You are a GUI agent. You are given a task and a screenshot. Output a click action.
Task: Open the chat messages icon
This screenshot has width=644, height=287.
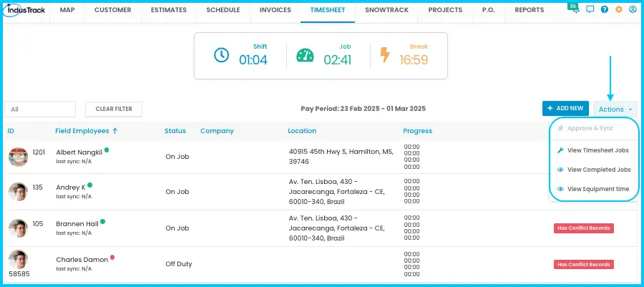pyautogui.click(x=590, y=9)
